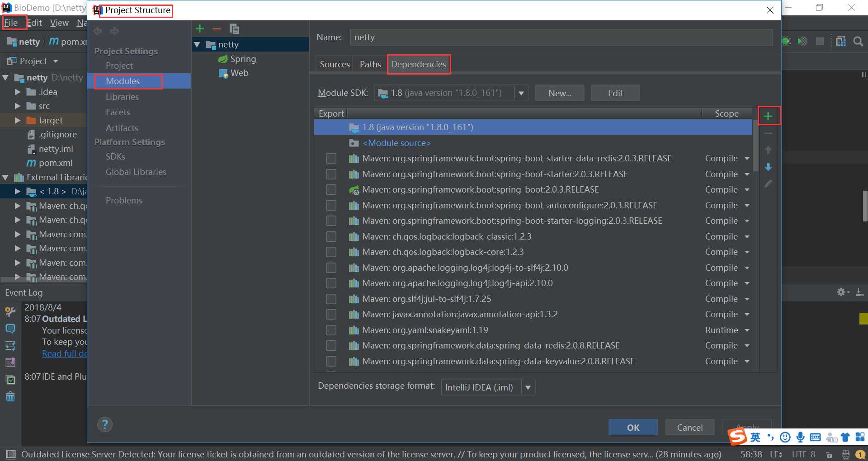The height and width of the screenshot is (461, 868).
Task: Open Search Everywhere magnifier icon
Action: (x=858, y=42)
